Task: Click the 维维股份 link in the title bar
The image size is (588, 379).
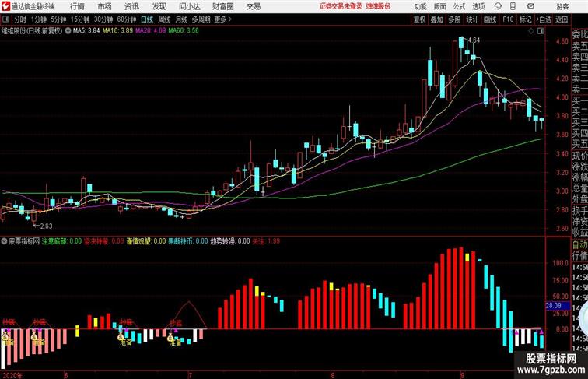Action: click(x=378, y=6)
